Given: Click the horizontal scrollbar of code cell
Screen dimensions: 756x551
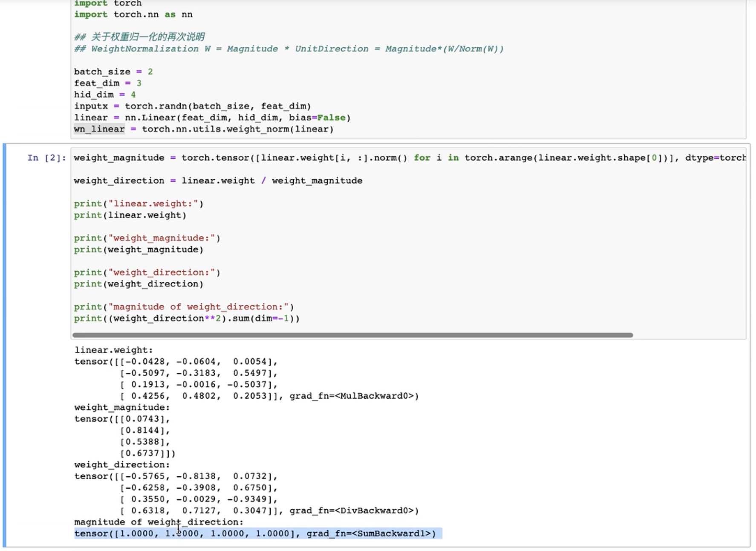Looking at the screenshot, I should pos(352,335).
